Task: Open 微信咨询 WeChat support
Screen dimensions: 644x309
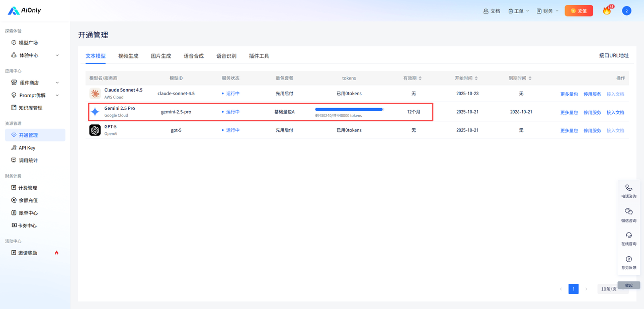Action: (x=629, y=215)
